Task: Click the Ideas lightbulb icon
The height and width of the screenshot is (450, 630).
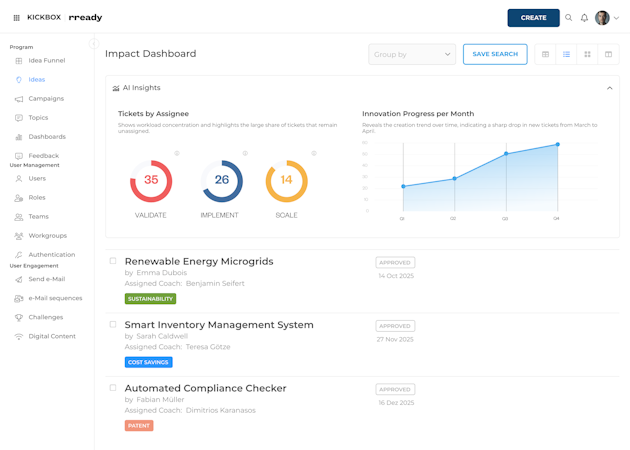Action: 18,80
